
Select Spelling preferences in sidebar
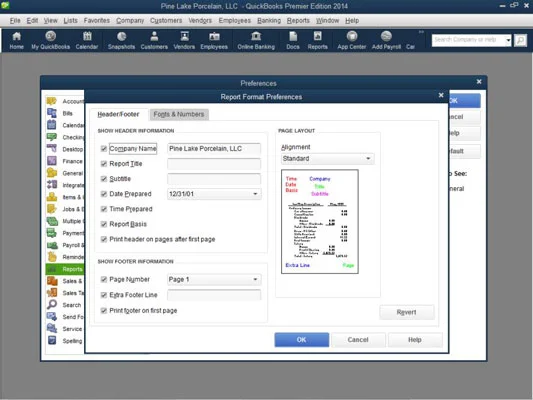[x=65, y=341]
